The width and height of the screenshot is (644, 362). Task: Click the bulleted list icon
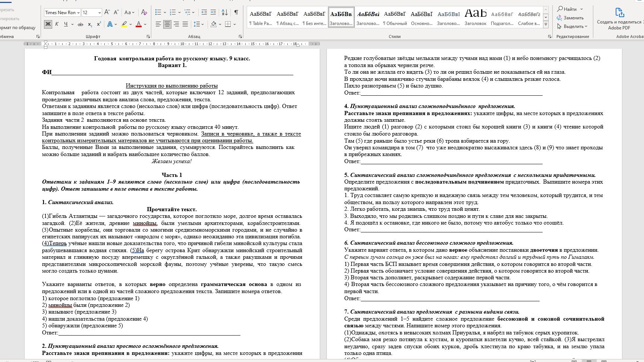point(158,12)
